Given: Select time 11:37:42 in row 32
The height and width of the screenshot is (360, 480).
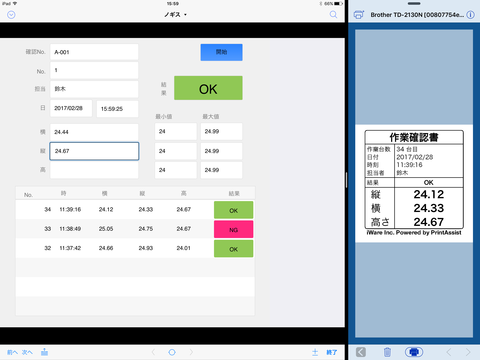Looking at the screenshot, I should pos(70,248).
